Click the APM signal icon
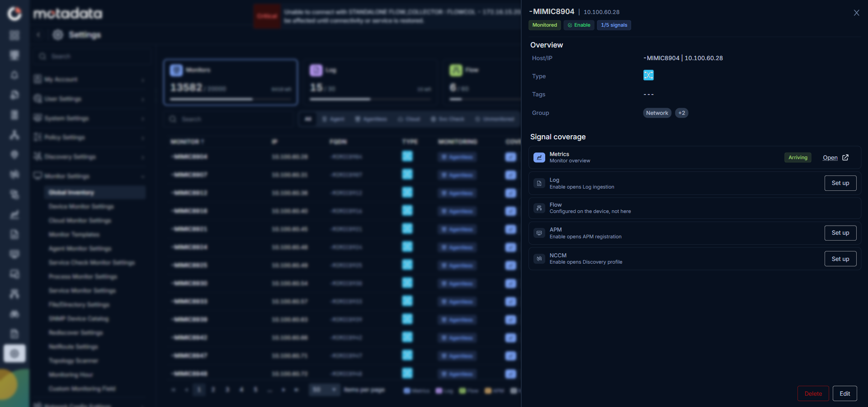Image resolution: width=868 pixels, height=407 pixels. coord(539,233)
